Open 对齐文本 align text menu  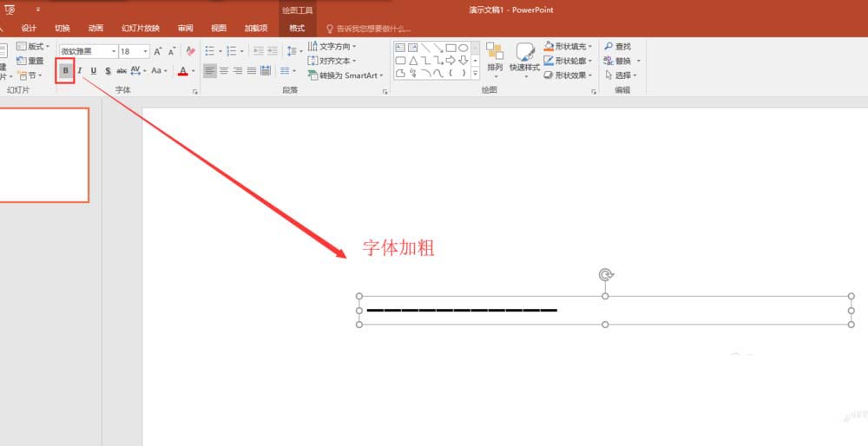click(332, 61)
